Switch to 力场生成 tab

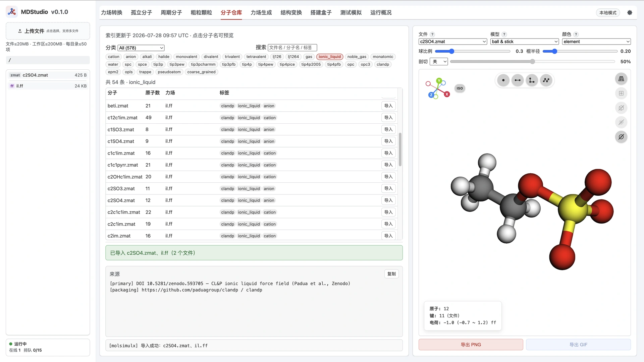(x=261, y=12)
